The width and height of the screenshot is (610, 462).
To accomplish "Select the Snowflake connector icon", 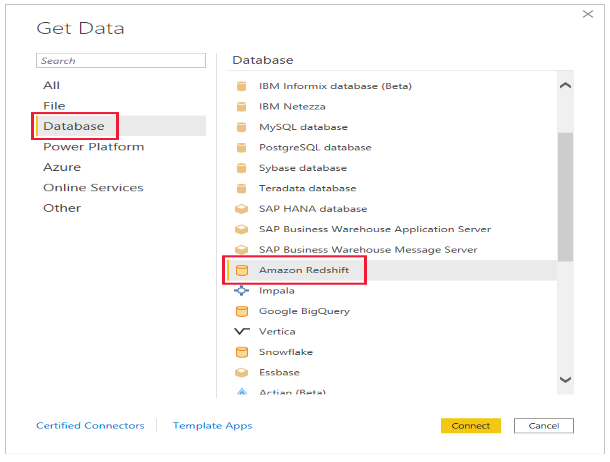I will (x=240, y=352).
